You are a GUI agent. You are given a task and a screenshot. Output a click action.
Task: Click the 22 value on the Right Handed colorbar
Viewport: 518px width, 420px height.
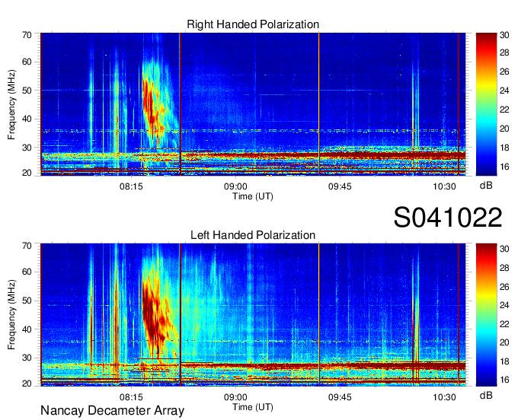click(504, 110)
